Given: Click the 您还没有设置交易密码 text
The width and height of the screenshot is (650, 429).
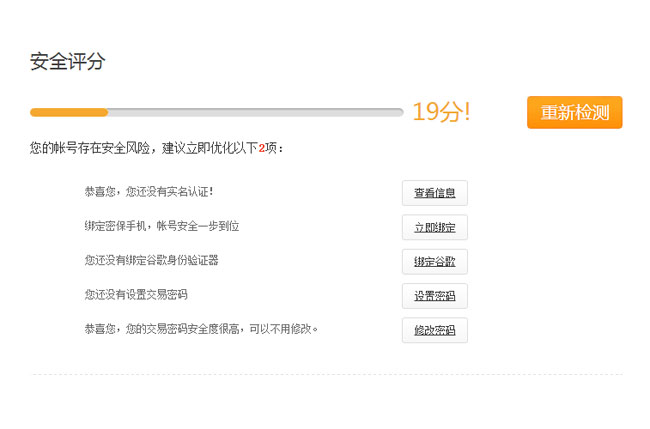Looking at the screenshot, I should [136, 294].
